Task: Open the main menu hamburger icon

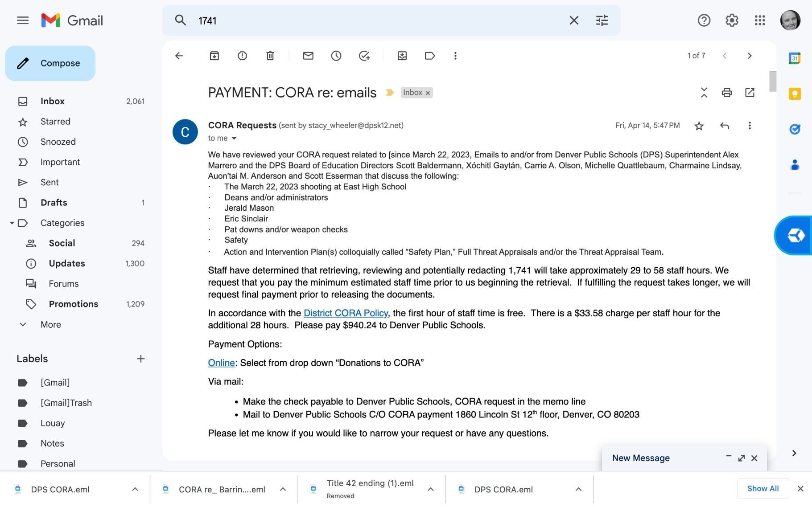Action: coord(23,20)
